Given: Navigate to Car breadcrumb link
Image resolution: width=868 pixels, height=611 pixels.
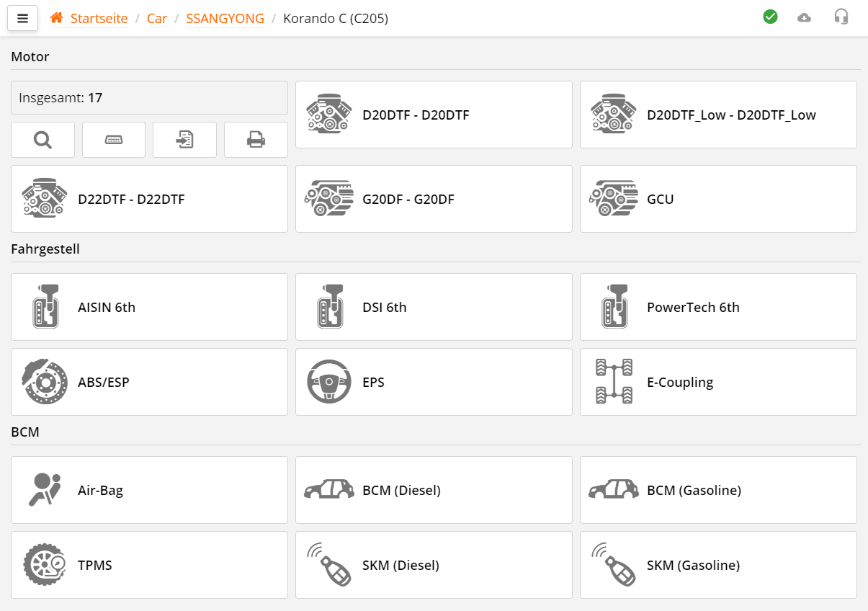Looking at the screenshot, I should pyautogui.click(x=157, y=19).
